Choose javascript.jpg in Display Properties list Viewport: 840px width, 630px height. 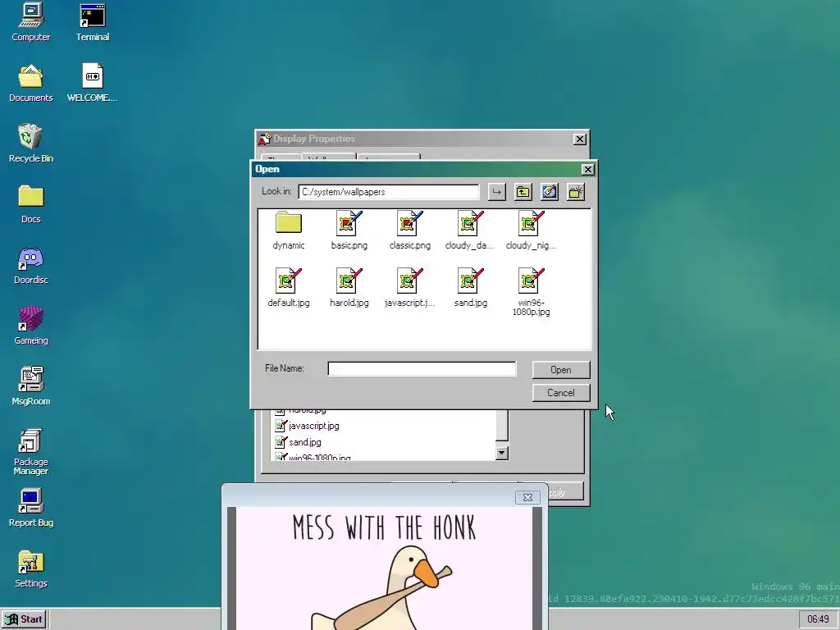(308, 426)
